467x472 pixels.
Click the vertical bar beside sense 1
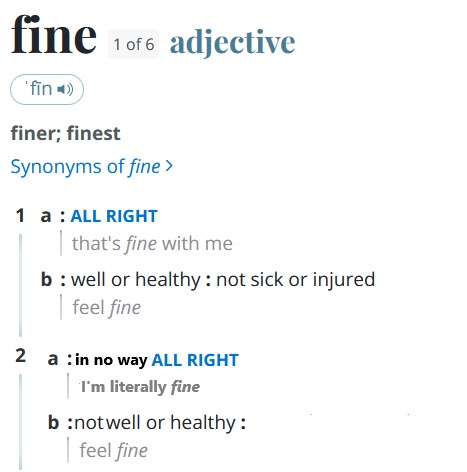click(x=20, y=285)
